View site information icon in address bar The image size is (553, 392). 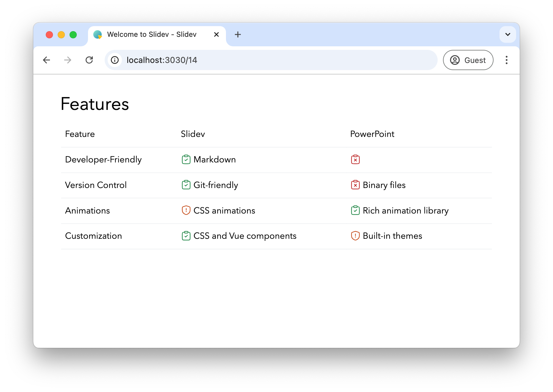click(115, 60)
